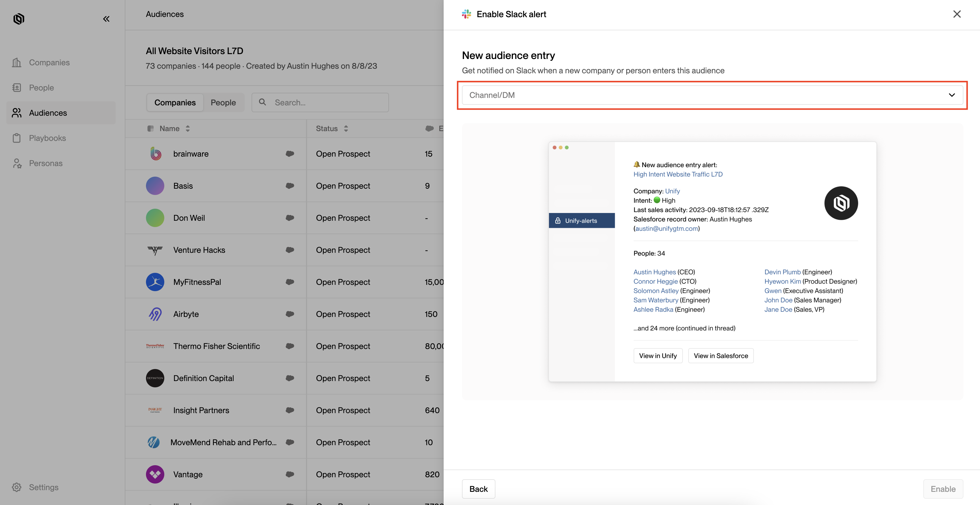This screenshot has width=980, height=505.
Task: Open the MyFitnessPal company row
Action: pos(197,282)
